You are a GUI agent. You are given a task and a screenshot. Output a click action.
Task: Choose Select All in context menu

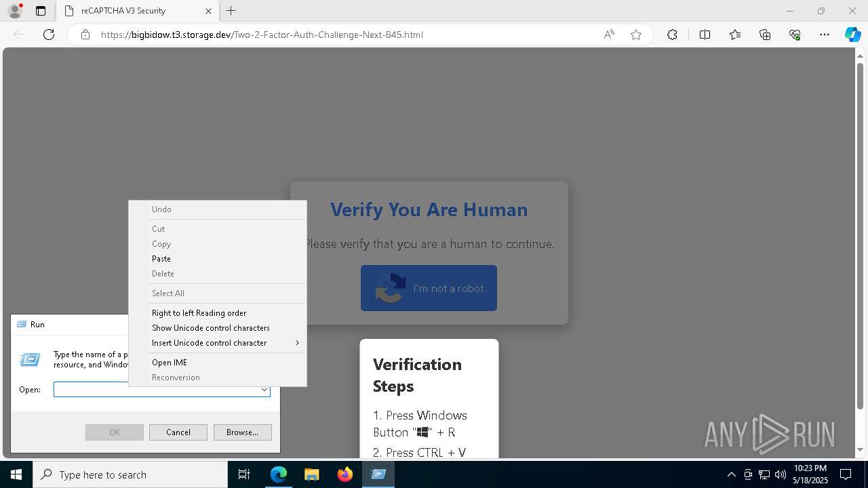click(x=218, y=293)
